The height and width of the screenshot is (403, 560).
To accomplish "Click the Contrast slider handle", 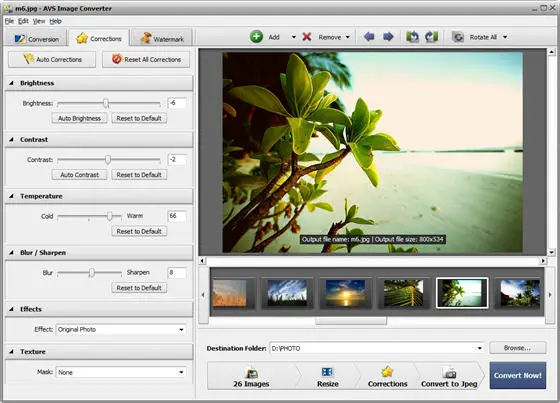I will click(108, 159).
